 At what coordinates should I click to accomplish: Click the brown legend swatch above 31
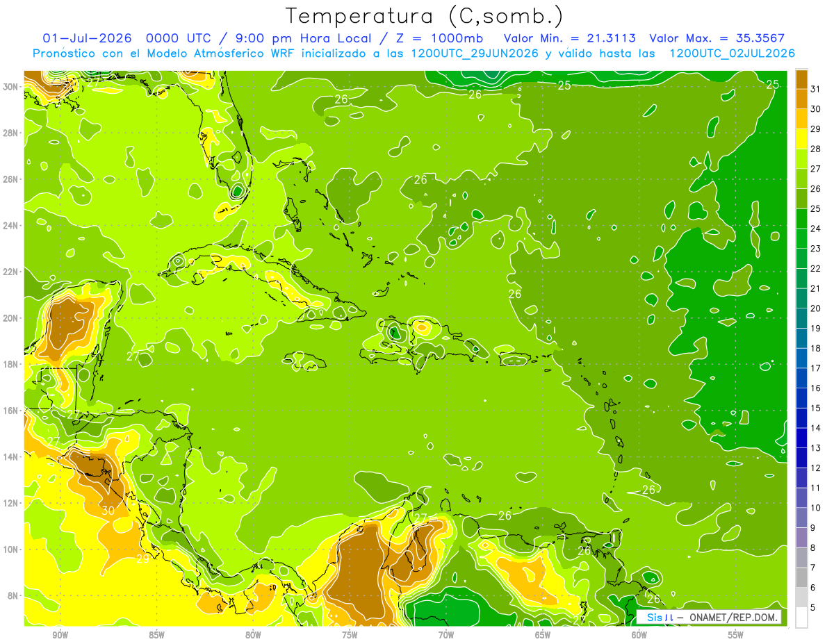point(801,79)
